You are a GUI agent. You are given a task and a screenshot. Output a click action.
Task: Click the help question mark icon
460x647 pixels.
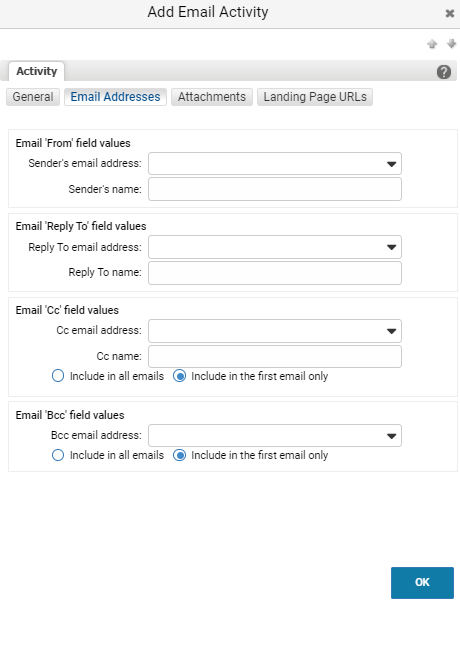(443, 72)
